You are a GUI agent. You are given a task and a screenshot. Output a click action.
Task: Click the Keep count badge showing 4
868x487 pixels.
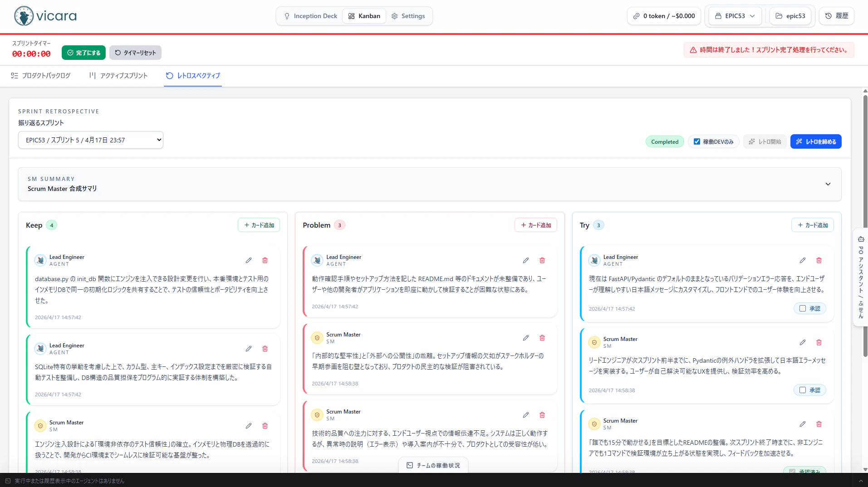click(x=51, y=225)
